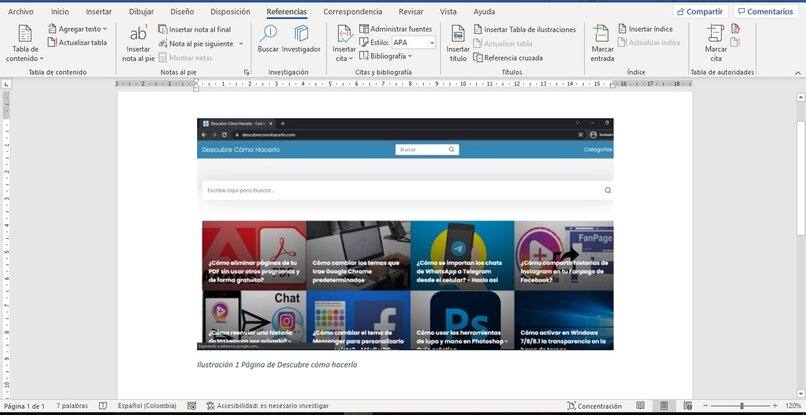Click Insertar título button

[x=457, y=44]
